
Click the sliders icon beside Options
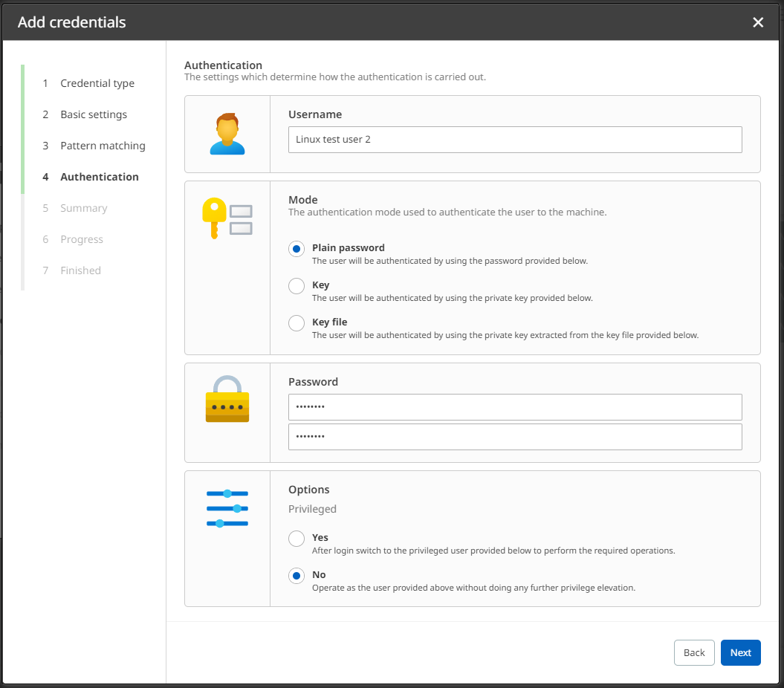tap(227, 508)
